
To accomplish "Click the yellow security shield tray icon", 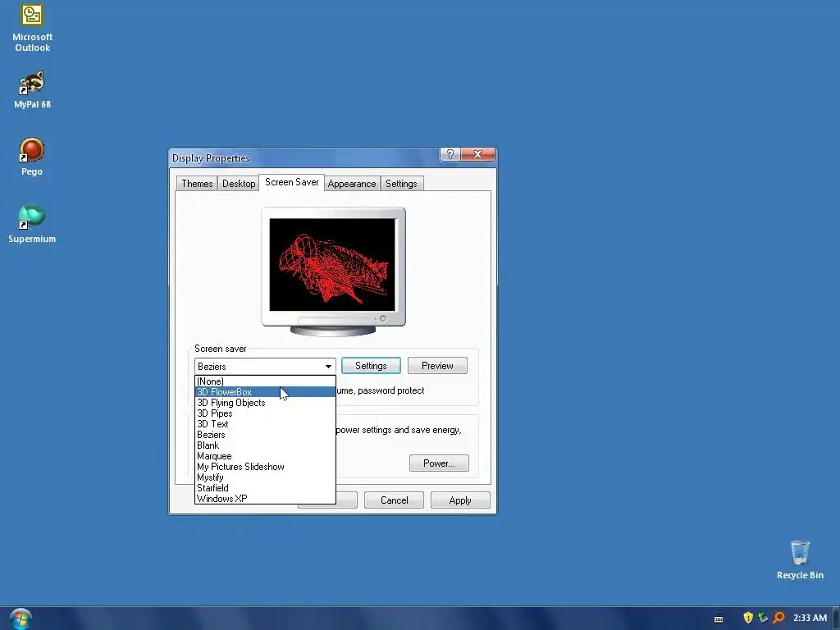I will 748,618.
